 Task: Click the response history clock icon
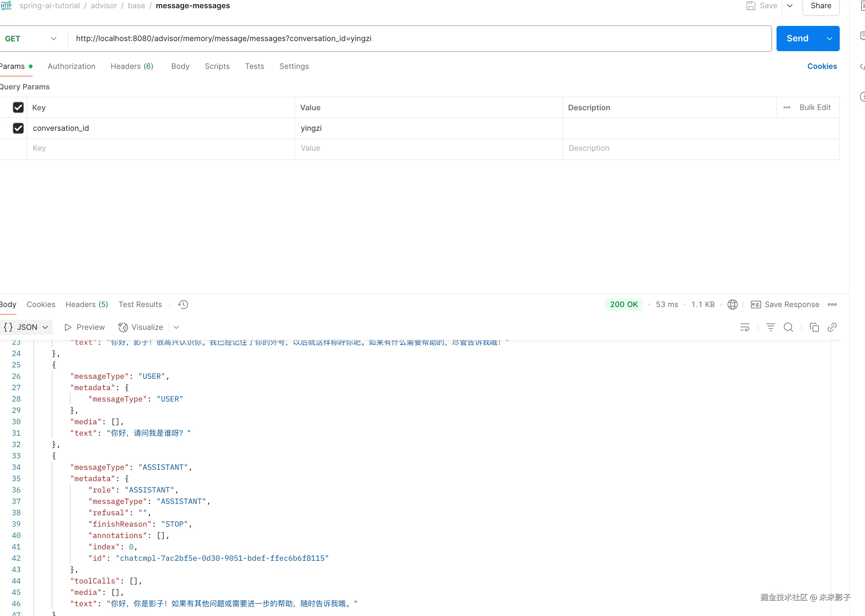point(183,305)
